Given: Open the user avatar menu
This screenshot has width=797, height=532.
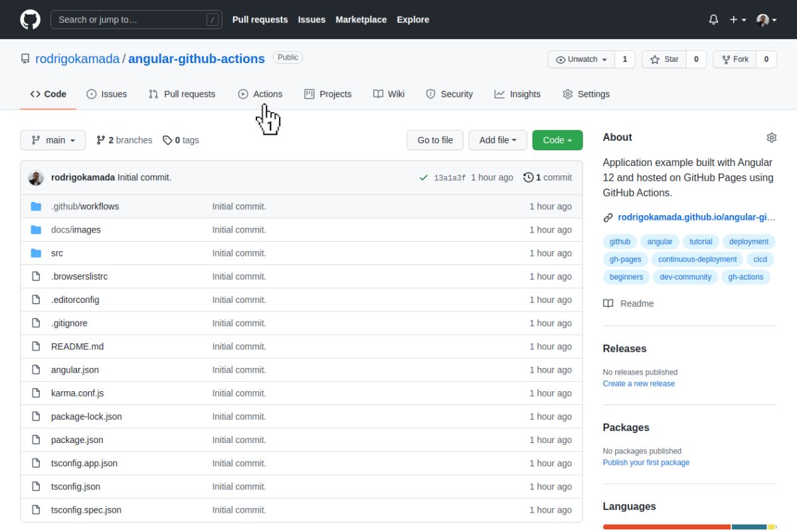Looking at the screenshot, I should [x=766, y=20].
